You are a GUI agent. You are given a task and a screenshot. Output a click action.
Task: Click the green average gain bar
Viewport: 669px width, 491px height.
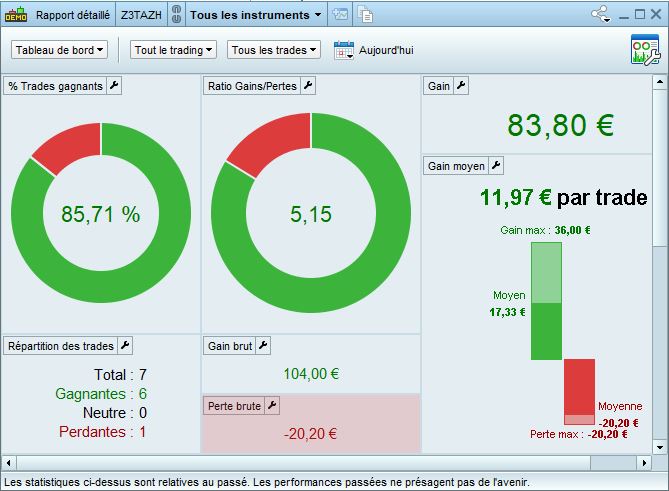point(546,331)
